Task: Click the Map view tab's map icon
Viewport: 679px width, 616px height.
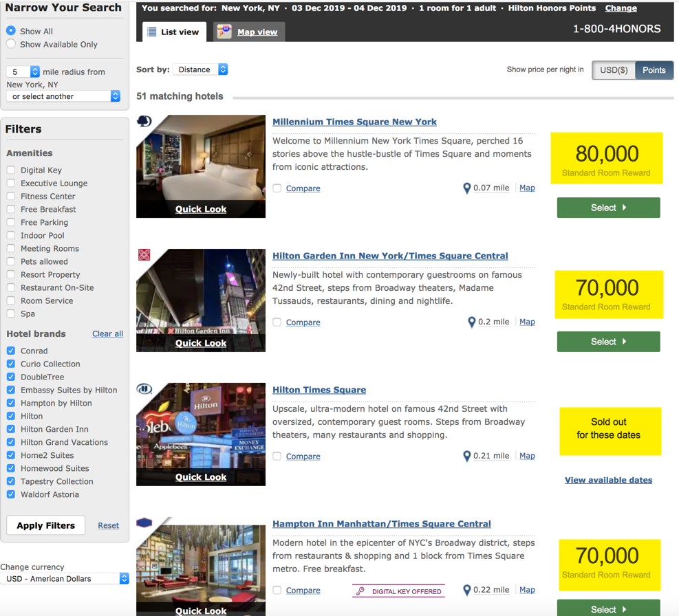Action: [224, 32]
